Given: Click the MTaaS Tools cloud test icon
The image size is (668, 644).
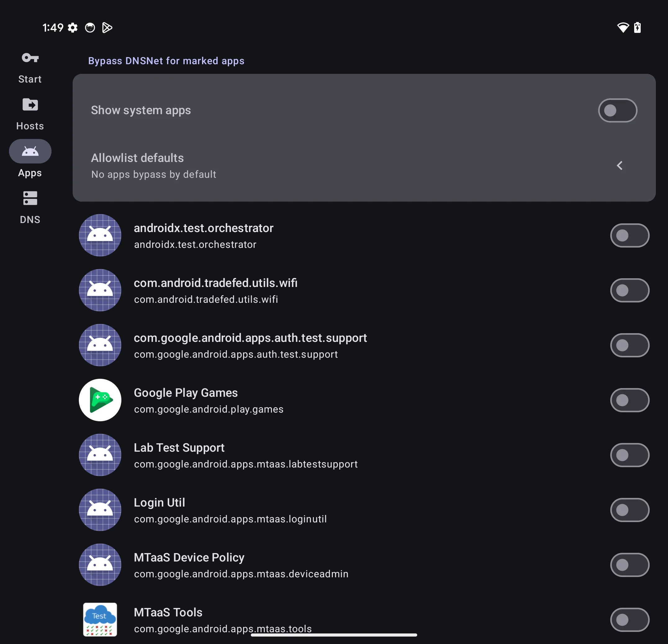Looking at the screenshot, I should (100, 619).
